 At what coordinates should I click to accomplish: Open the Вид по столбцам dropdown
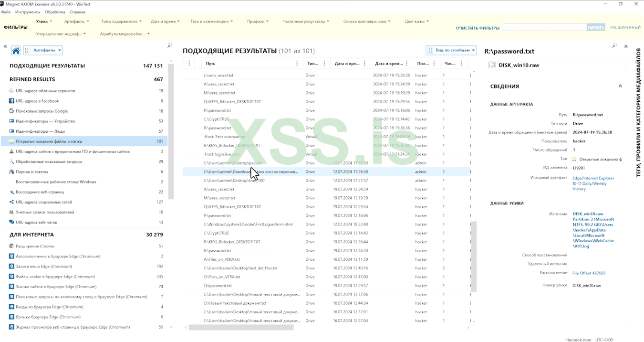[451, 50]
